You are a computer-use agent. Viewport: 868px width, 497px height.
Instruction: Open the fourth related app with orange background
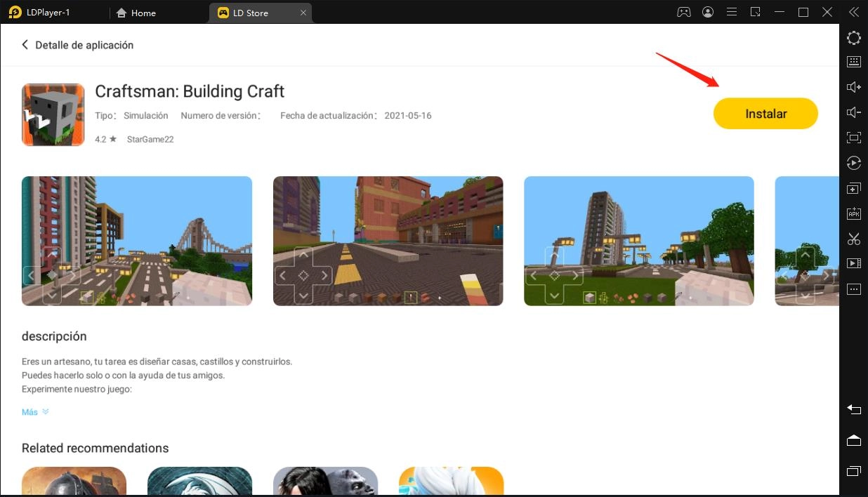point(452,482)
